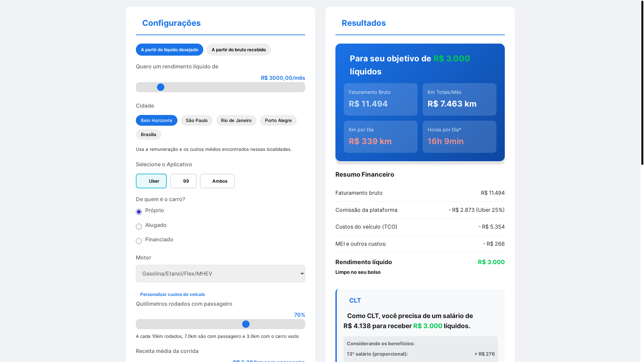Viewport: 644px width, 362px height.
Task: Click the 'Limpo no seu bolso' text
Action: pyautogui.click(x=358, y=272)
